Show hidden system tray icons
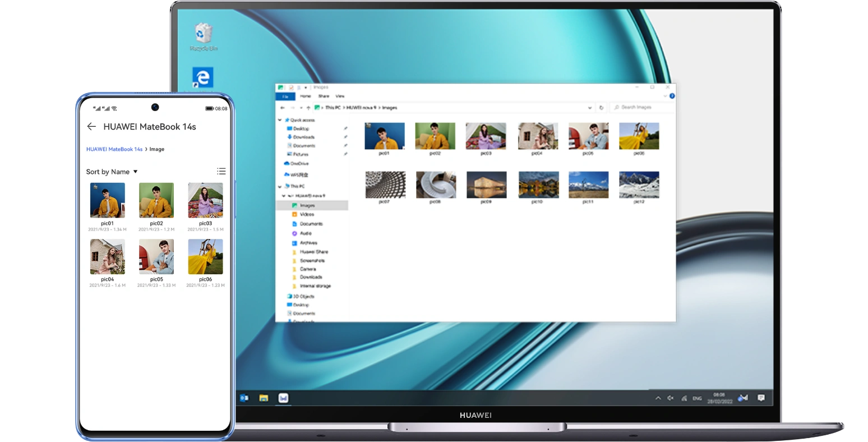This screenshot has width=868, height=442. (658, 398)
